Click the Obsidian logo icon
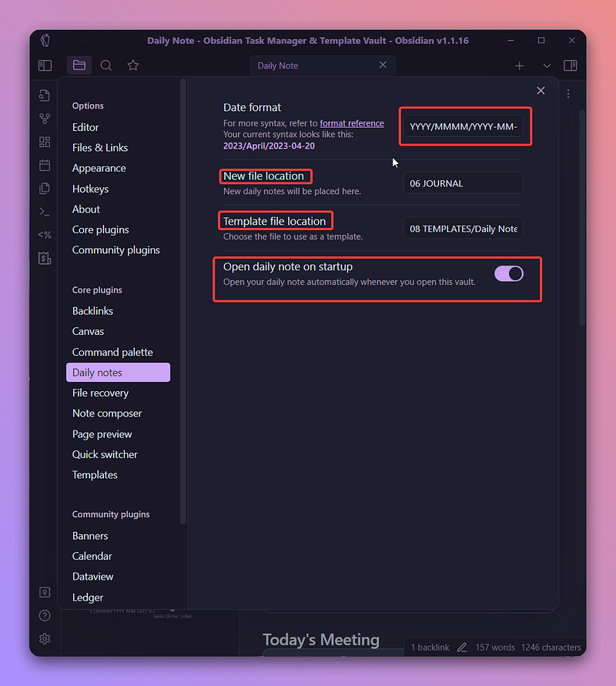The height and width of the screenshot is (686, 616). (x=45, y=40)
